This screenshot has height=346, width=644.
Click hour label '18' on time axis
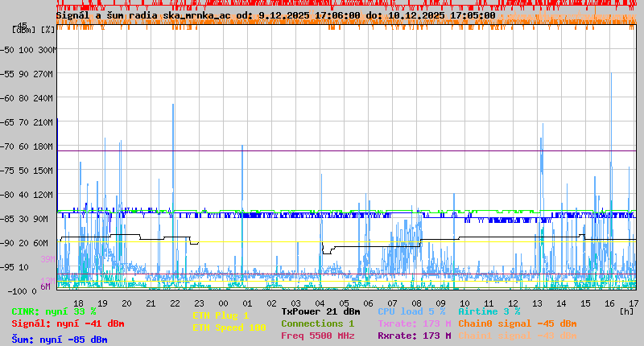pos(78,303)
